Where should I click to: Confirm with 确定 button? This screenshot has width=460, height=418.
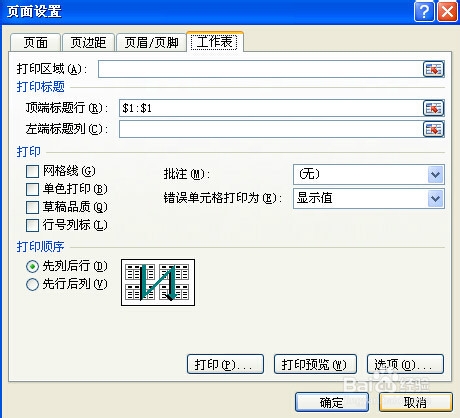(x=332, y=402)
